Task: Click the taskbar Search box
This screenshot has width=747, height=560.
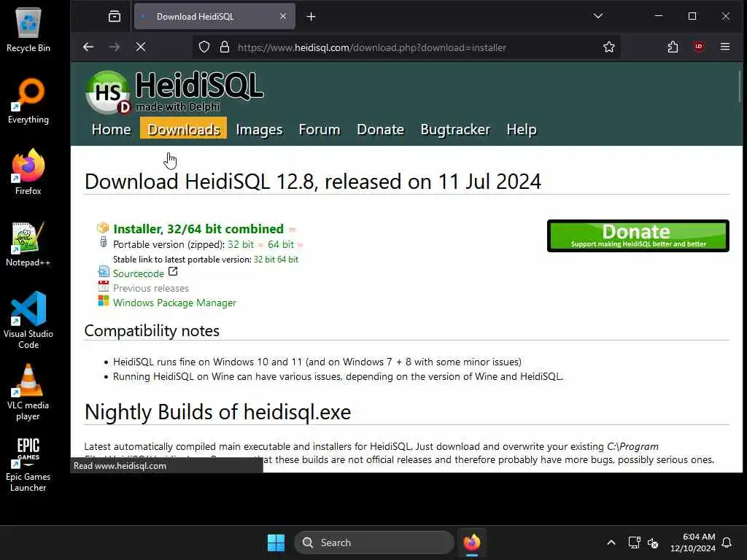Action: tap(374, 542)
